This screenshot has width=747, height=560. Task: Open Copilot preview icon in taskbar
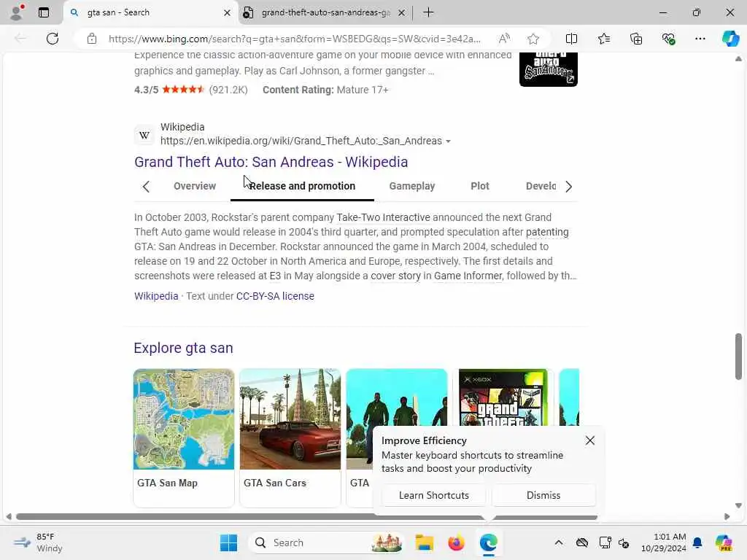pos(724,542)
